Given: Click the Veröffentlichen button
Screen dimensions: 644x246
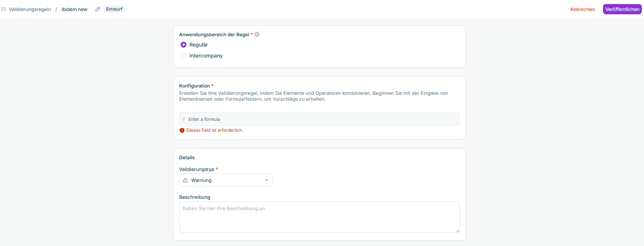Looking at the screenshot, I should 622,9.
